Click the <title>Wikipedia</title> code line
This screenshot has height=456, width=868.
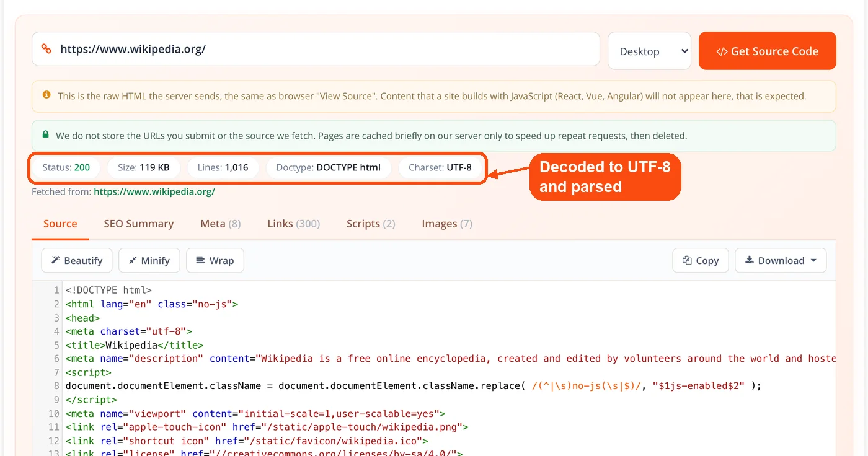tap(135, 345)
